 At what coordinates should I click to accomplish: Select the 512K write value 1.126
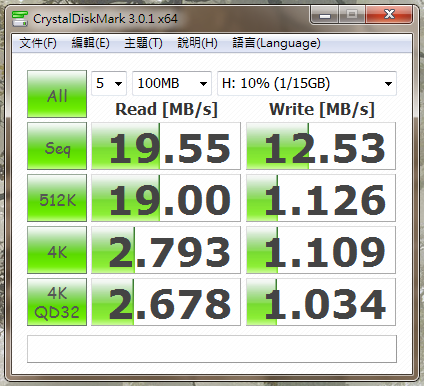(x=321, y=198)
